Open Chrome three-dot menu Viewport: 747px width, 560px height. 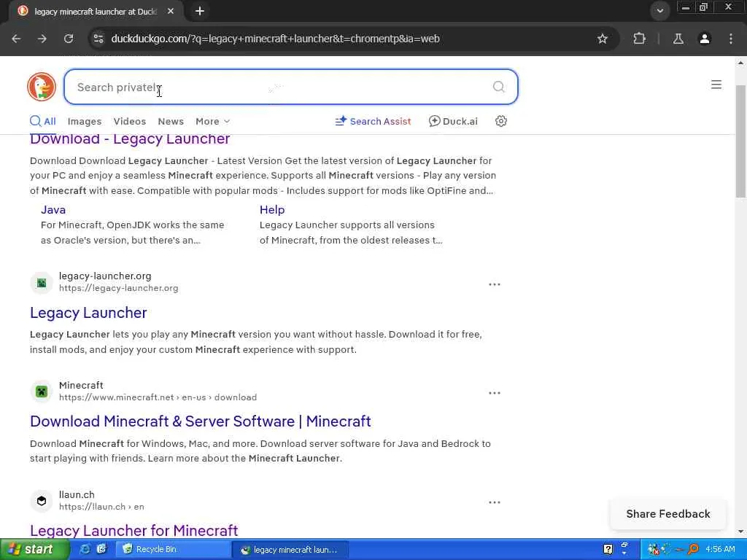pos(731,39)
